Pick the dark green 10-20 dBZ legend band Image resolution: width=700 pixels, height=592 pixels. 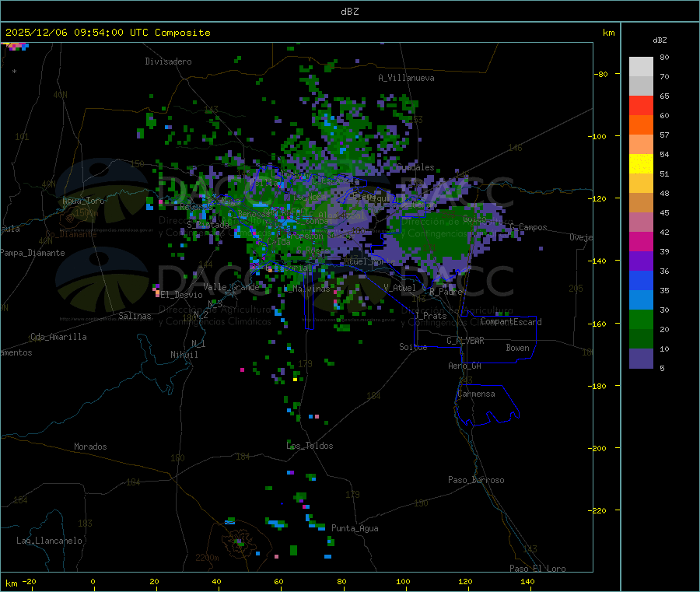pos(641,339)
